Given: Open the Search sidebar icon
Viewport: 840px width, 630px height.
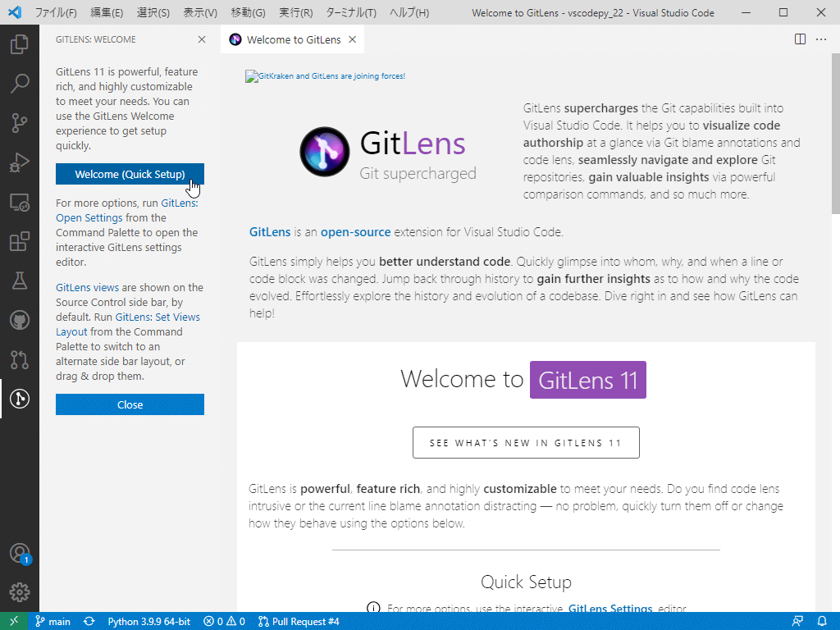Looking at the screenshot, I should click(21, 83).
